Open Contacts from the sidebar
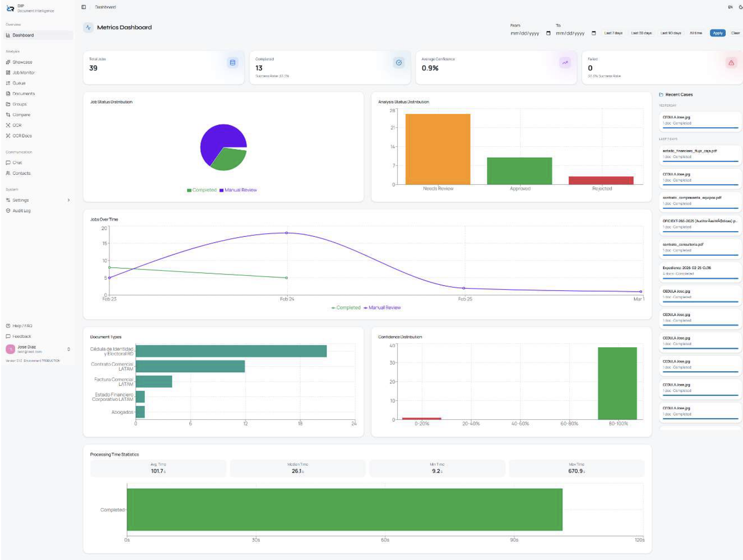 tap(21, 173)
